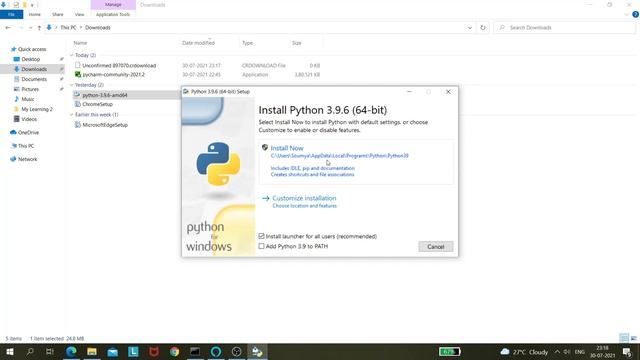Sort files by Size column
The image size is (640, 360).
tap(297, 43)
